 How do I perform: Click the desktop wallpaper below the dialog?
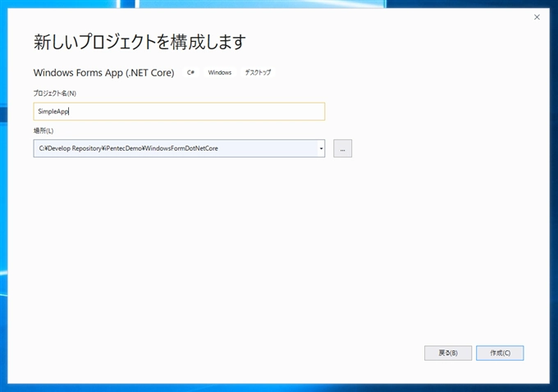pos(279,388)
